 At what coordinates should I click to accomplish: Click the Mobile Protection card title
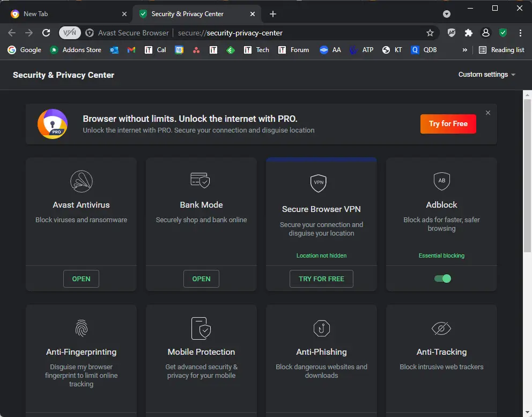click(x=201, y=352)
